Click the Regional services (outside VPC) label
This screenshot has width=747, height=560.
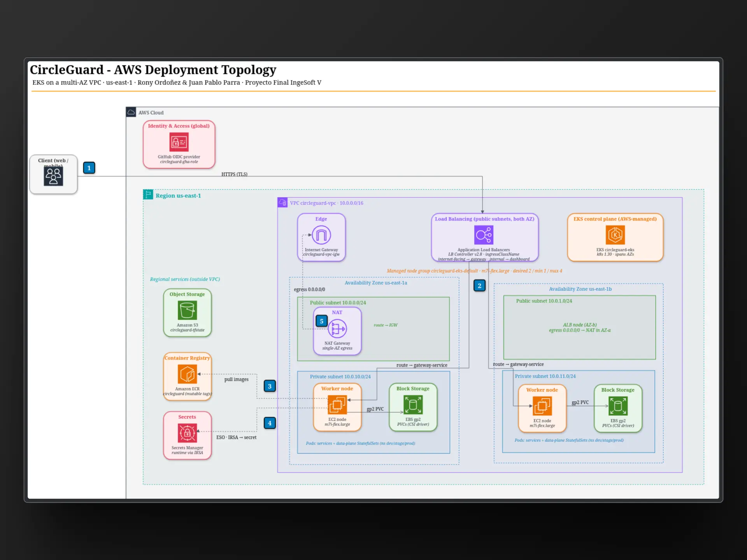185,279
